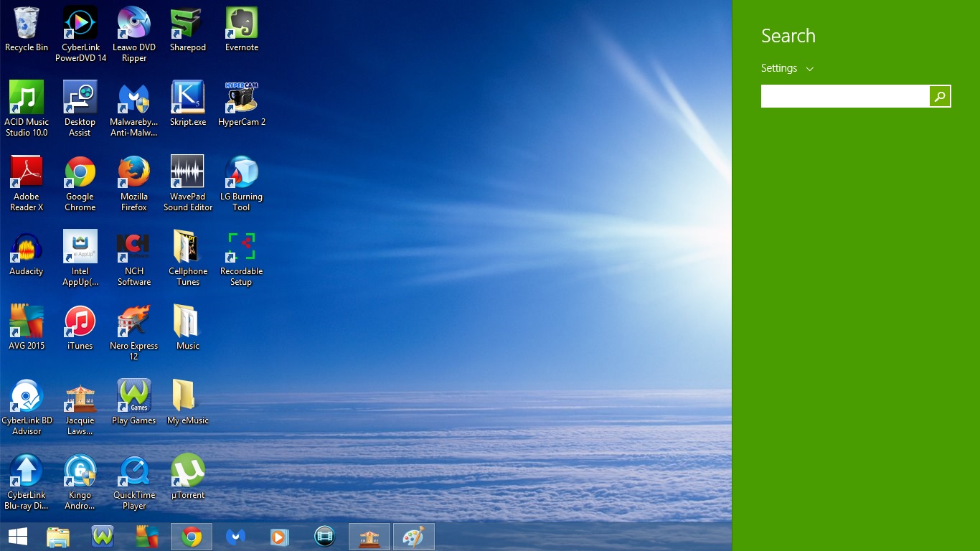
Task: Select the Mozilla Firefox desktop icon
Action: coord(134,184)
